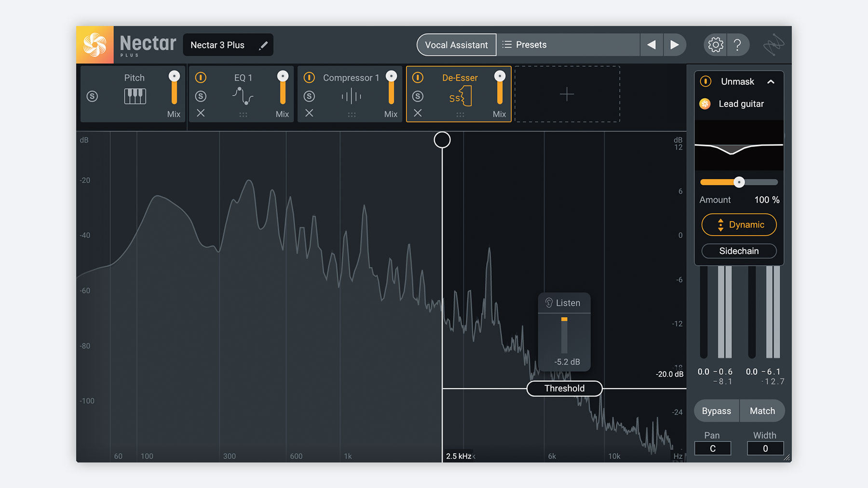868x488 pixels.
Task: Click the Width value field
Action: 765,448
